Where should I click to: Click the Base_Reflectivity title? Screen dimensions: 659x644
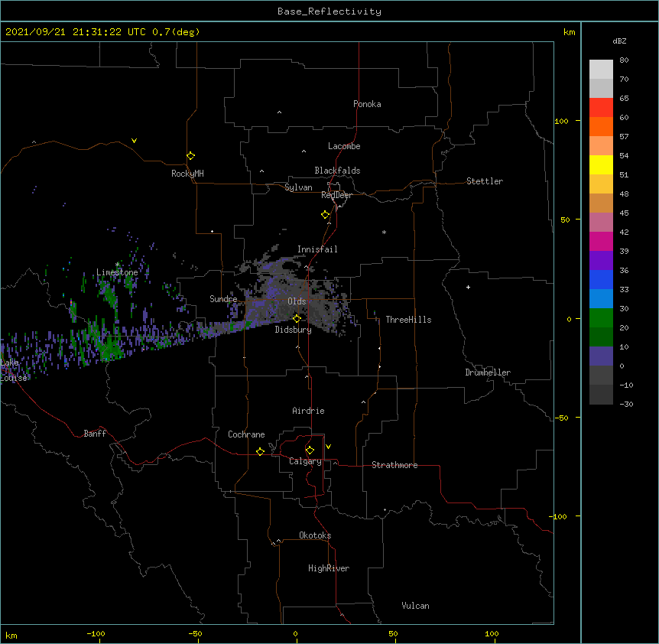pyautogui.click(x=329, y=11)
